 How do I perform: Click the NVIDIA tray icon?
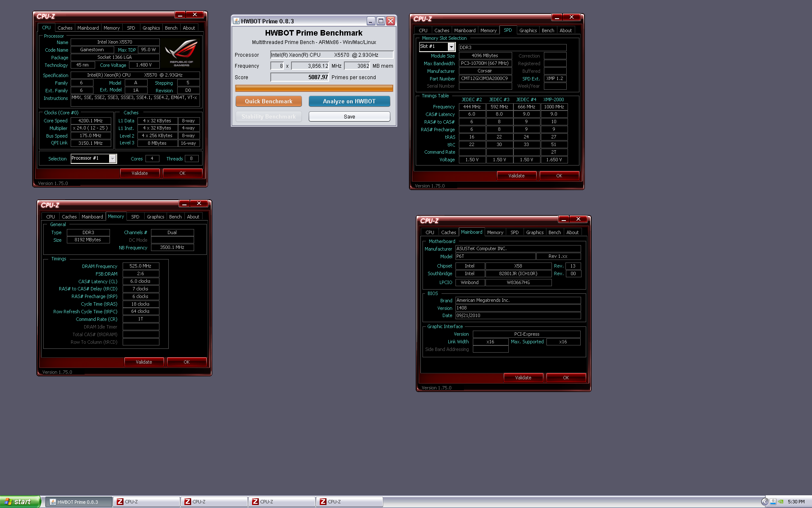point(781,502)
